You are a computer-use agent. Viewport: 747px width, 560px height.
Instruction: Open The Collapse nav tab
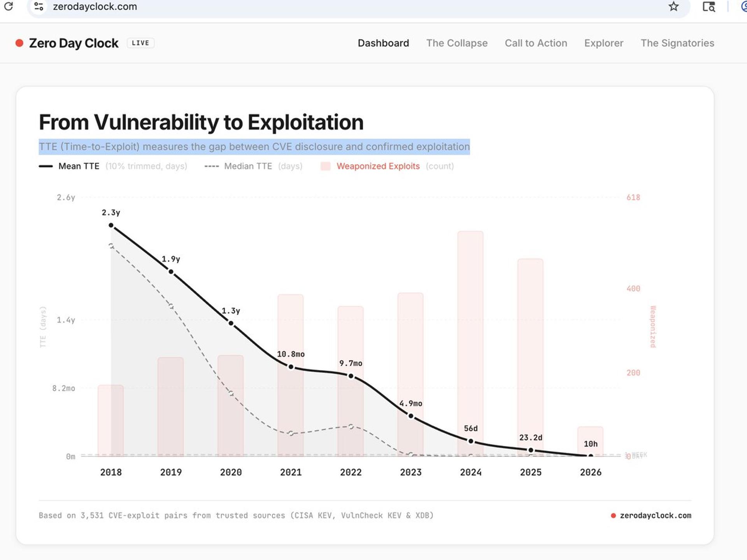tap(457, 43)
